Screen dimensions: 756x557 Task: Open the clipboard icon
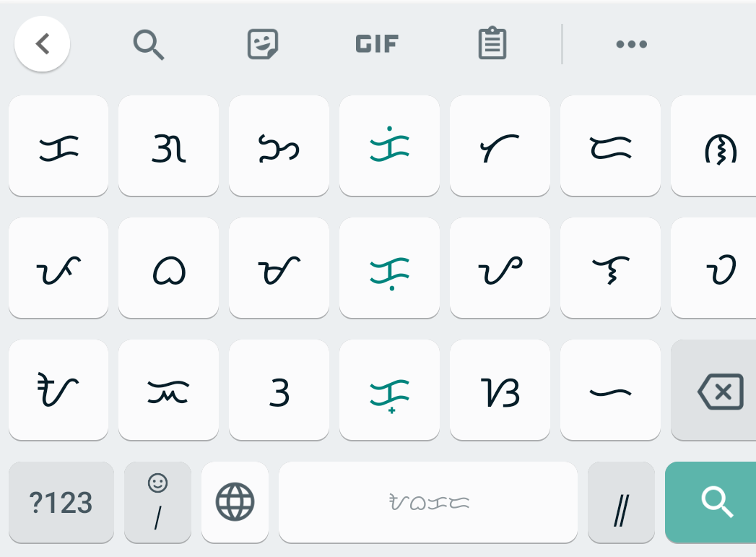tap(492, 43)
